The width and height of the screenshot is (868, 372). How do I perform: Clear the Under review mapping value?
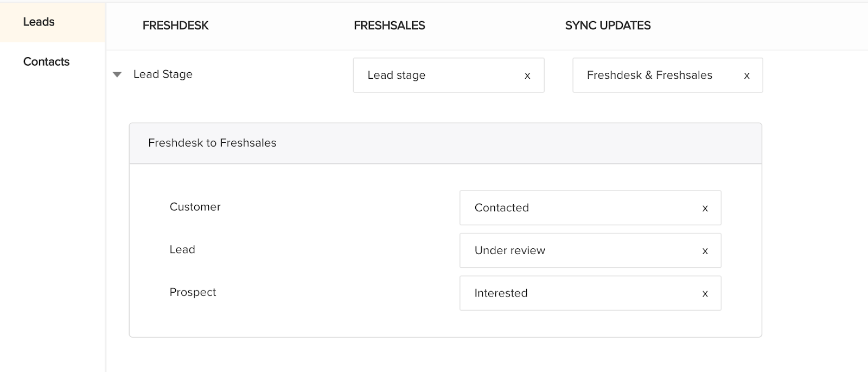(x=705, y=251)
